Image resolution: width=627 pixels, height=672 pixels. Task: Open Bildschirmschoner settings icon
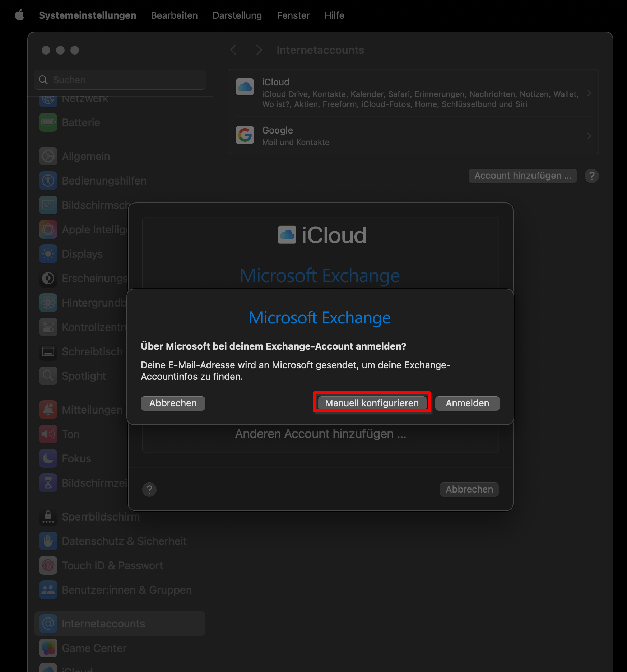point(48,205)
